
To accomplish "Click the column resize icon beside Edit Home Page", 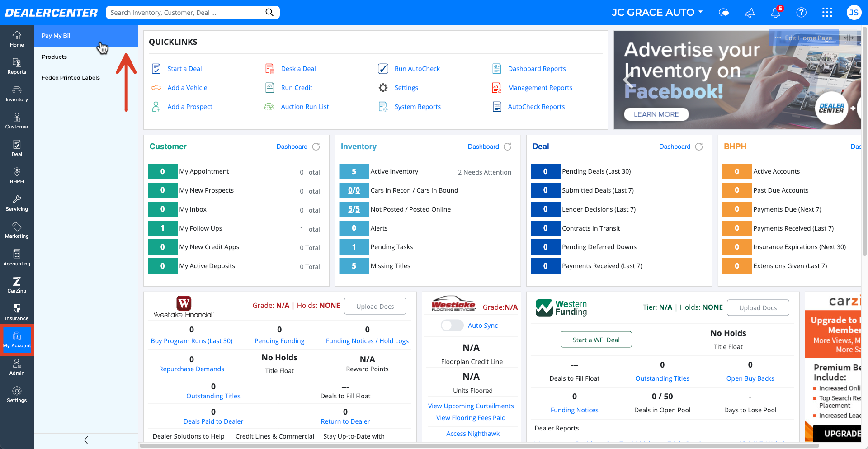I will 849,38.
